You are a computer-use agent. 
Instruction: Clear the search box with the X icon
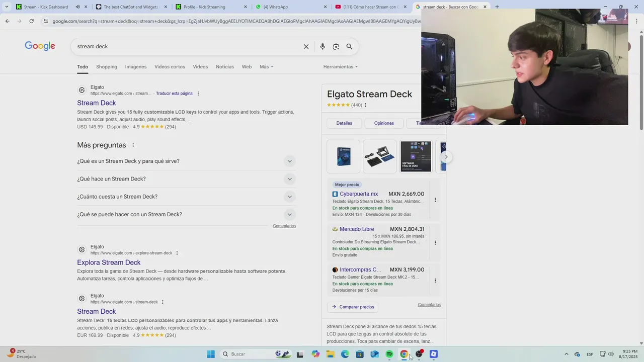pos(306,46)
